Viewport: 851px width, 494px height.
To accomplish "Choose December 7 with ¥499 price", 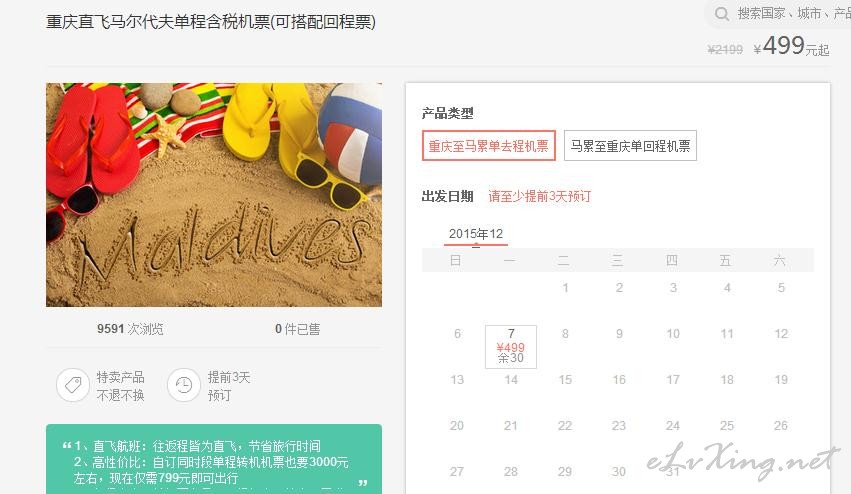I will tap(511, 346).
